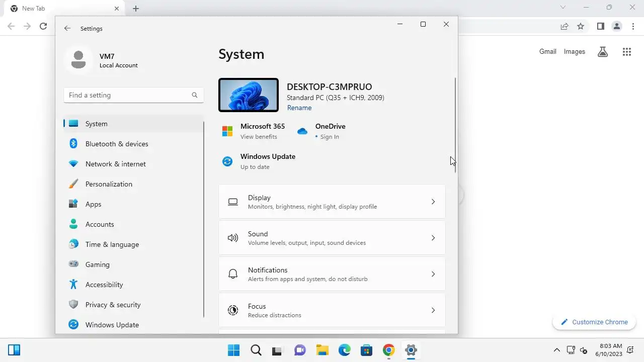Click the Chrome profile avatar icon
644x362 pixels.
point(617,26)
